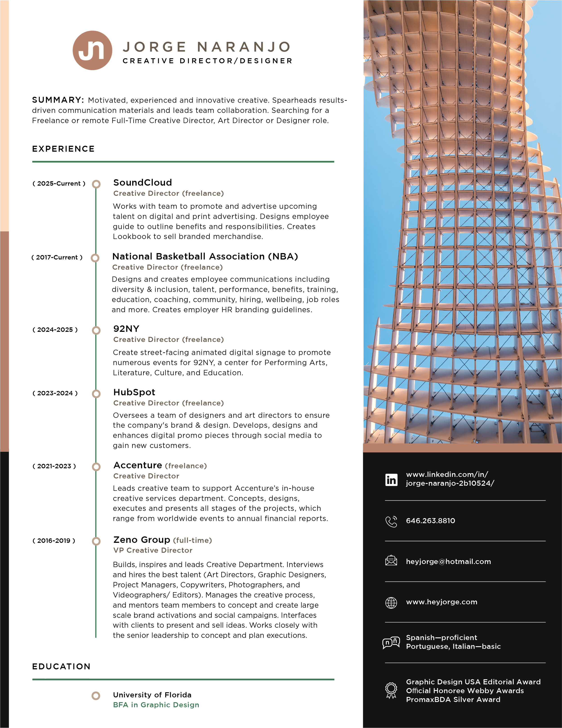The height and width of the screenshot is (728, 562).
Task: Click the Graphic Design USA Editorial Award line
Action: click(x=473, y=682)
